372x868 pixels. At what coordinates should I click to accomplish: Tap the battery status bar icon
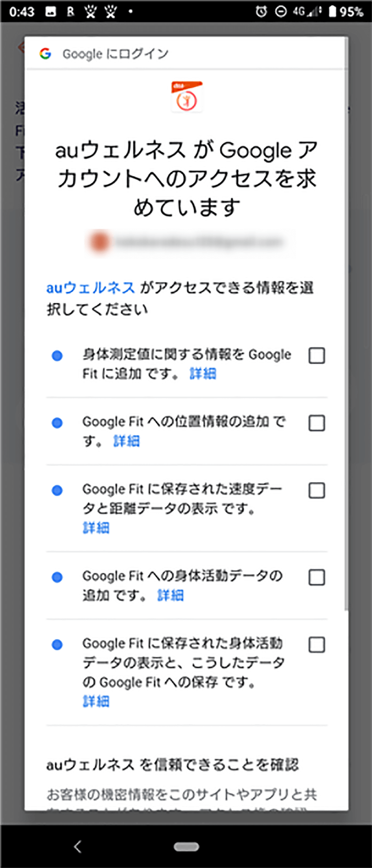[x=332, y=11]
